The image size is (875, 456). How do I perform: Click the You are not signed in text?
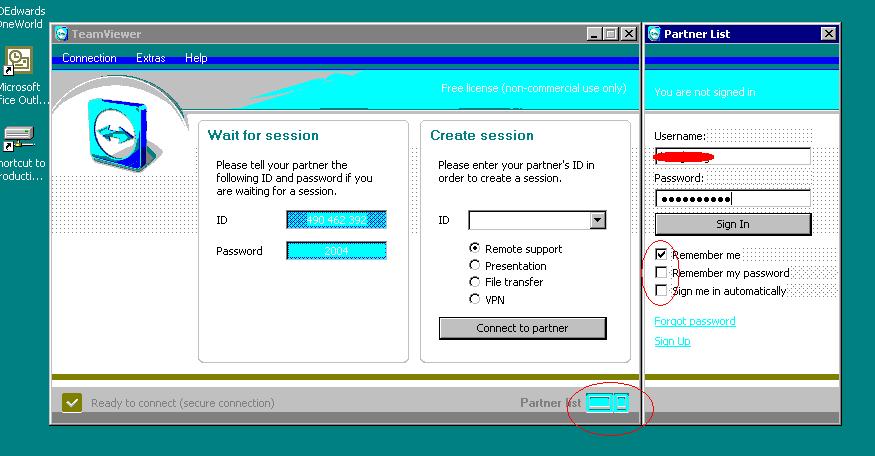[704, 92]
